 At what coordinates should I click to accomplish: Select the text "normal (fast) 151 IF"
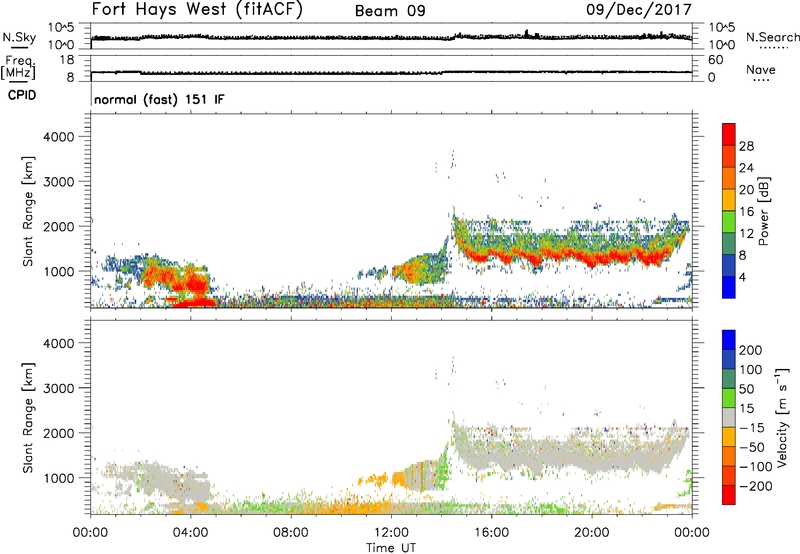tap(159, 99)
